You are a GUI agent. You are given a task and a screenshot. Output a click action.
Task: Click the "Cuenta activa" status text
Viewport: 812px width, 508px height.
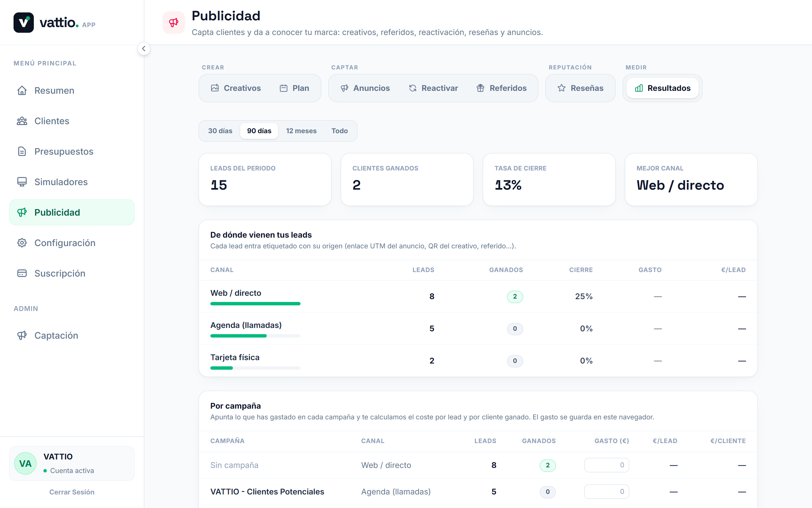pyautogui.click(x=72, y=471)
